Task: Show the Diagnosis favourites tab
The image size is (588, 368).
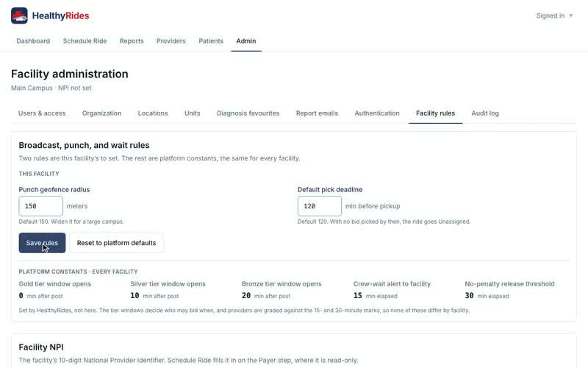Action: (248, 113)
